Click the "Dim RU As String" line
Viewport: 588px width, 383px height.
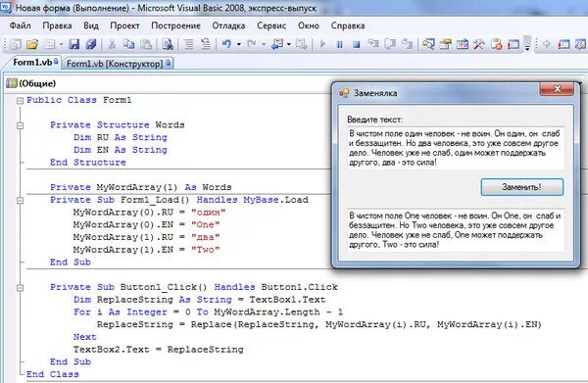pos(121,137)
